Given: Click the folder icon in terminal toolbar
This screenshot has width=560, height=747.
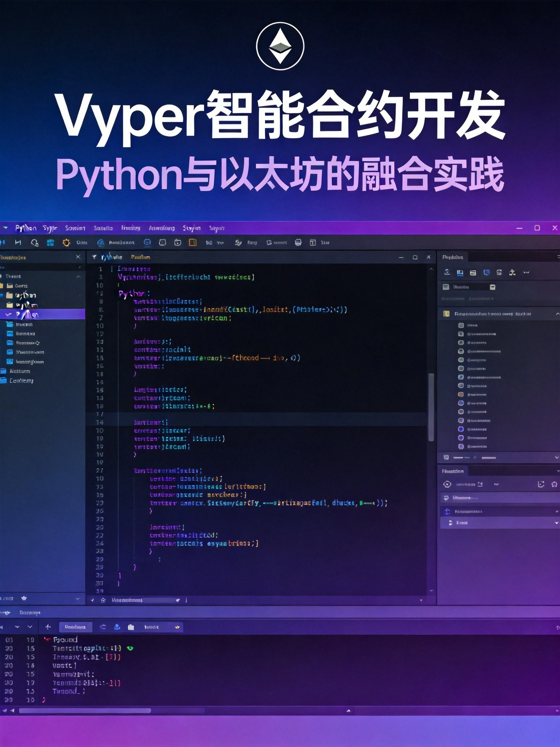Looking at the screenshot, I should click(x=131, y=627).
